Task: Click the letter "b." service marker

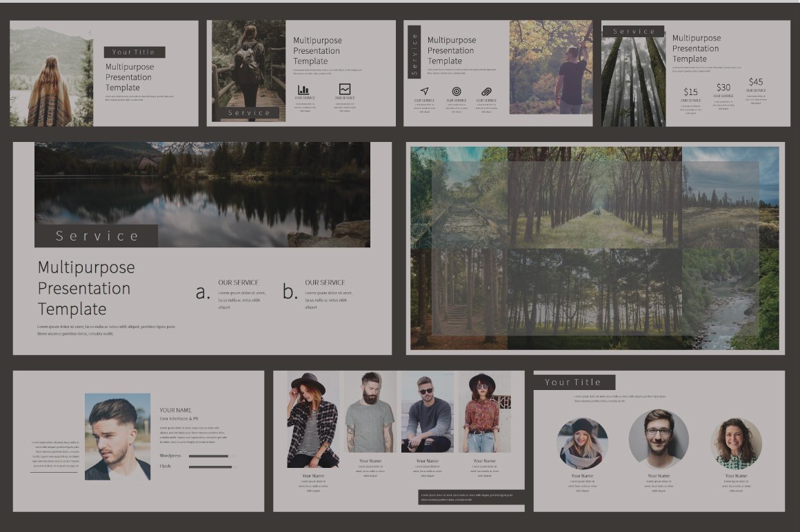Action: (291, 290)
